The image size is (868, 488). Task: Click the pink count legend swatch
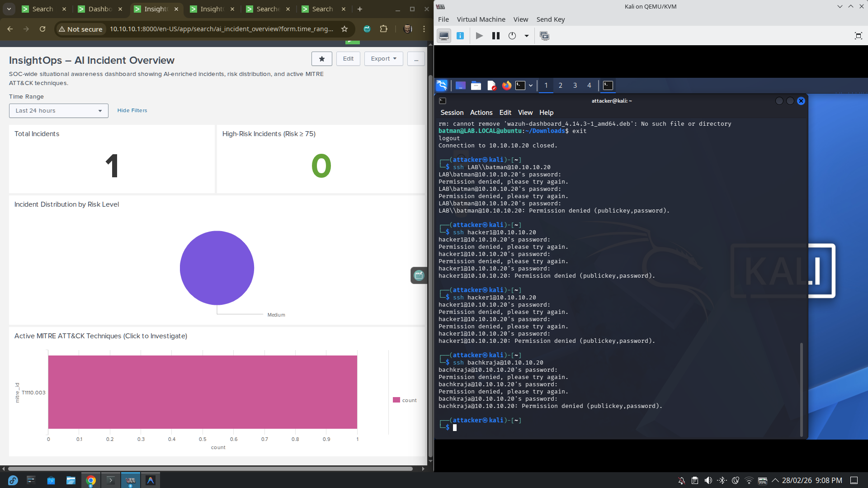396,400
